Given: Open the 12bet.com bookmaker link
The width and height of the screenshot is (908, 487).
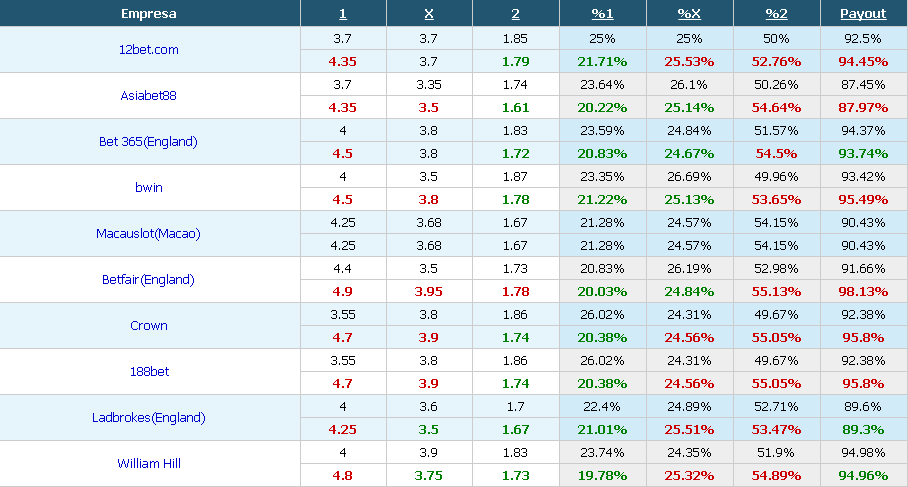Looking at the screenshot, I should pyautogui.click(x=148, y=50).
